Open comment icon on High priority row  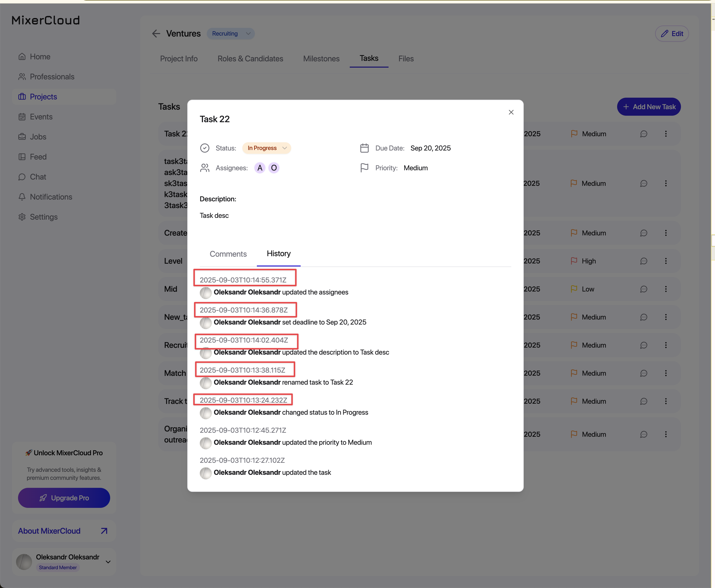coord(644,261)
